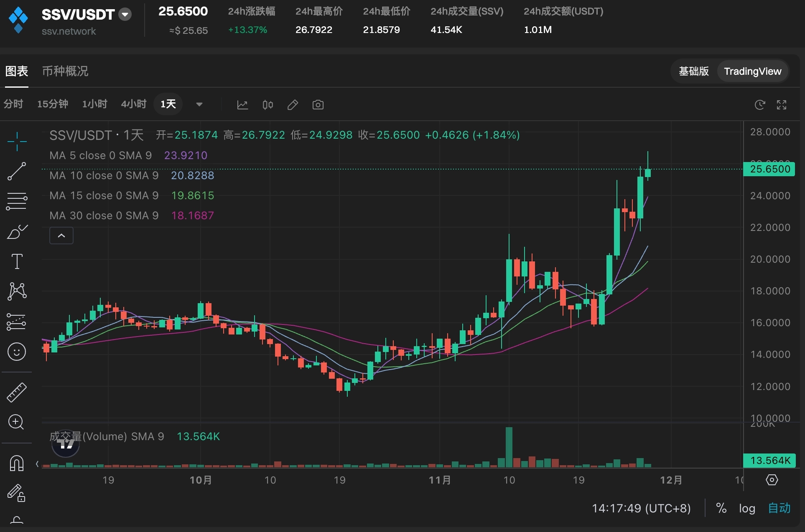Select the 分时 interval

point(13,104)
